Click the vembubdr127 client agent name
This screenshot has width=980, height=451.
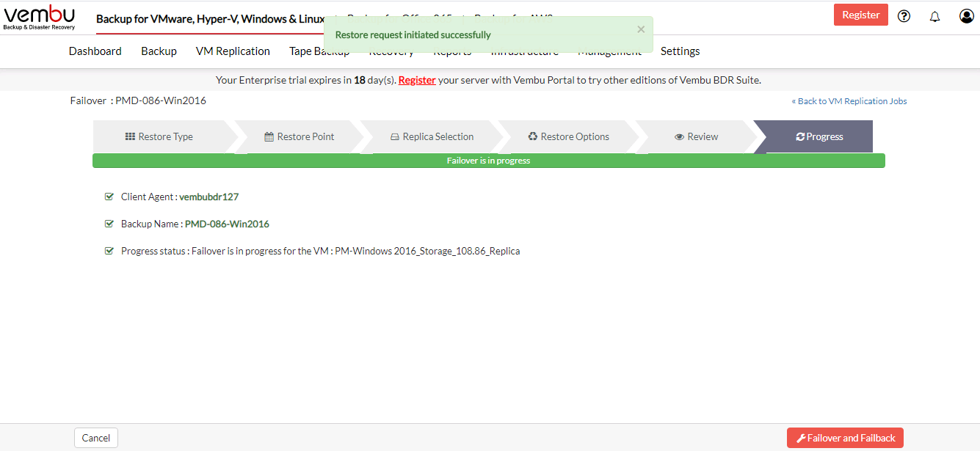click(209, 197)
